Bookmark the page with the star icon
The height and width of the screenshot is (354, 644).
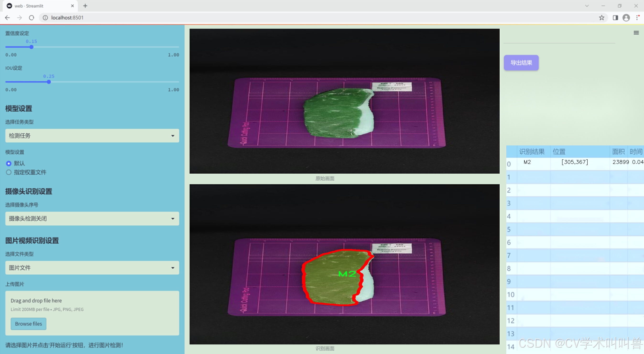click(601, 18)
